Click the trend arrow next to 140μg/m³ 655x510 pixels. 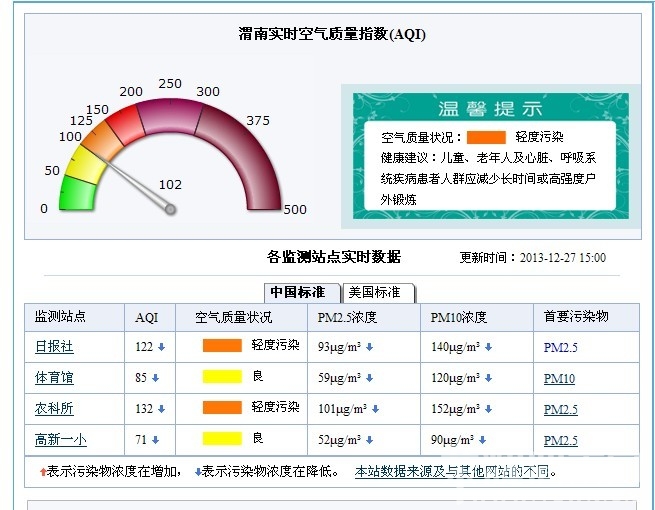point(488,347)
